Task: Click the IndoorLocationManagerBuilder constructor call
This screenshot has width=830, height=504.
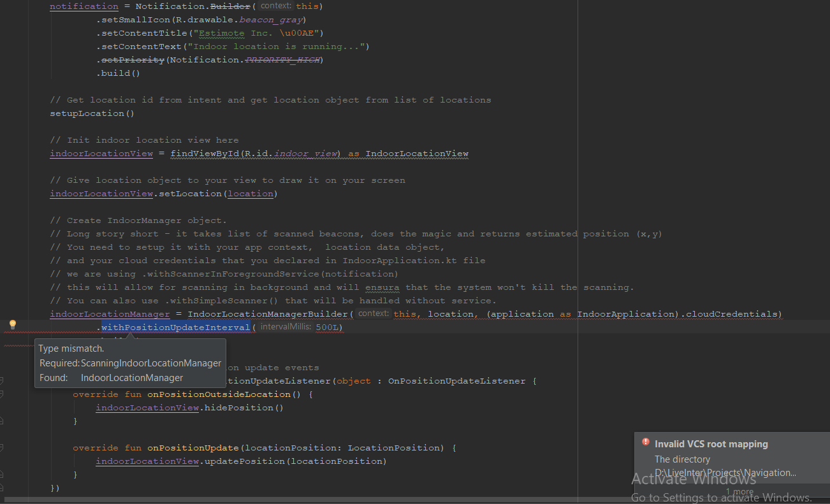Action: tap(268, 314)
